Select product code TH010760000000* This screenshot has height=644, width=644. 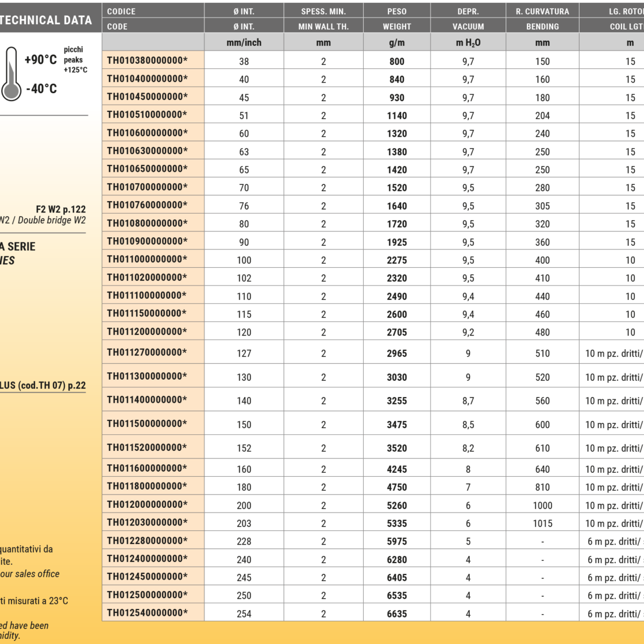tap(147, 206)
